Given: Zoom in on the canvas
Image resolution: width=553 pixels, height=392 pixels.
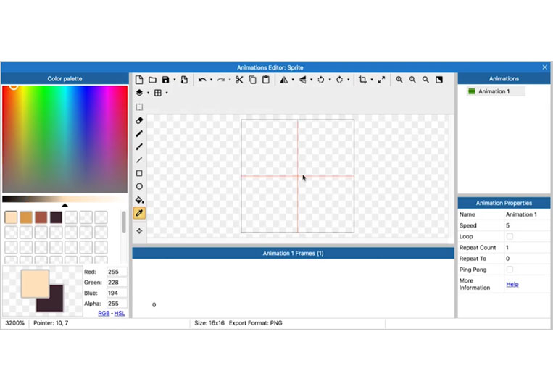Looking at the screenshot, I should point(399,80).
